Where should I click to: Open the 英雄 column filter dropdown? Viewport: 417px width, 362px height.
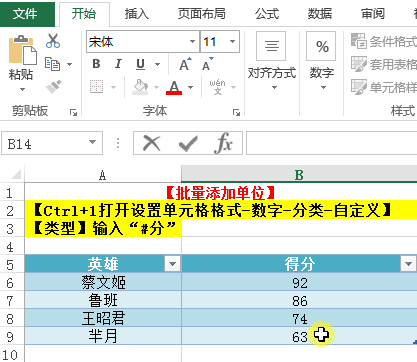tap(172, 264)
